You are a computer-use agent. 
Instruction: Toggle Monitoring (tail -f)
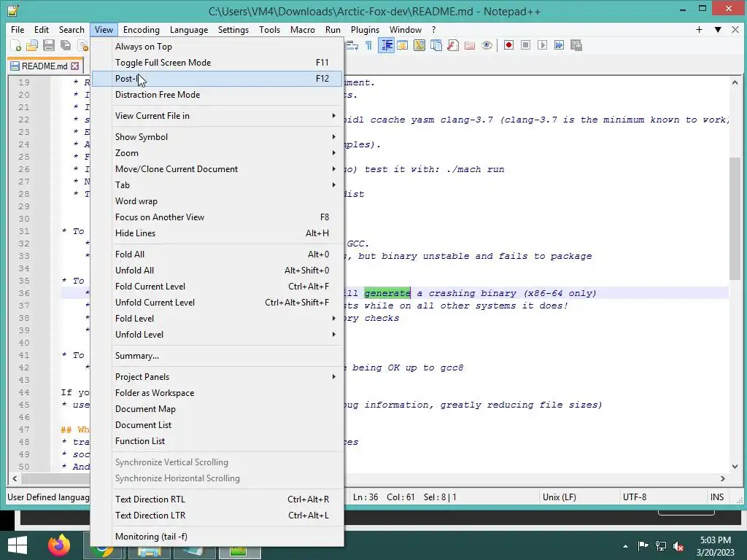pyautogui.click(x=217, y=537)
